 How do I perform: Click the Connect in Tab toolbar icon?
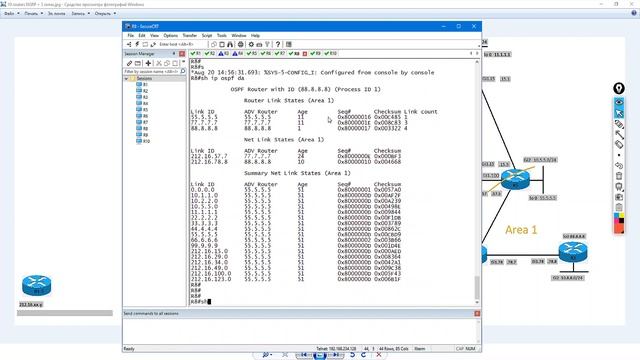point(145,44)
